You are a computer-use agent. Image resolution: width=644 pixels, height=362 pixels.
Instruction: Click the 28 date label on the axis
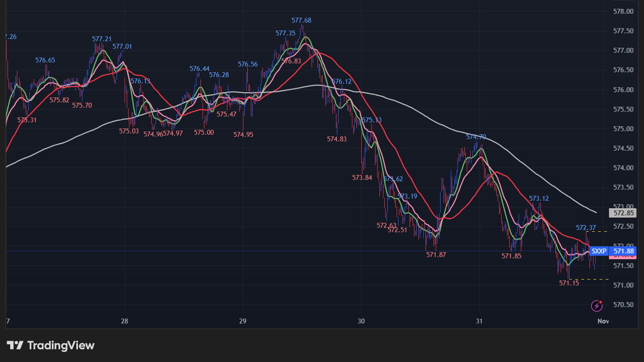click(x=125, y=321)
